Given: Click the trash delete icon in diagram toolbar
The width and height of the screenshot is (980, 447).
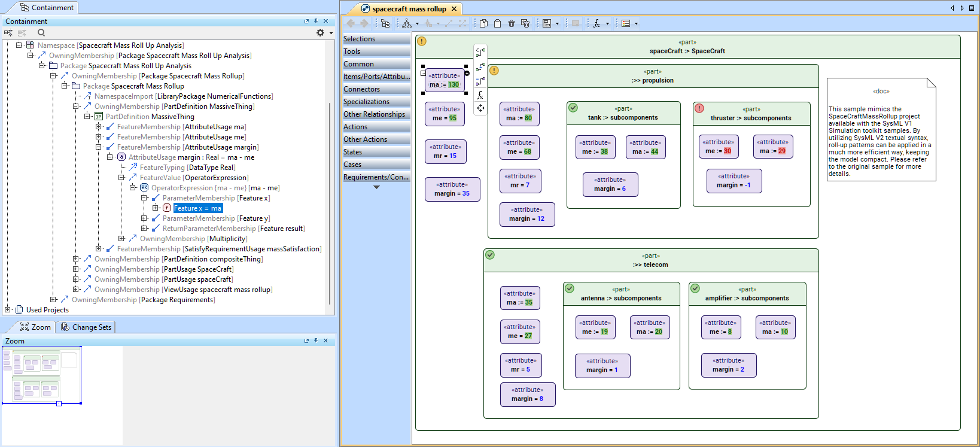Looking at the screenshot, I should (x=512, y=23).
